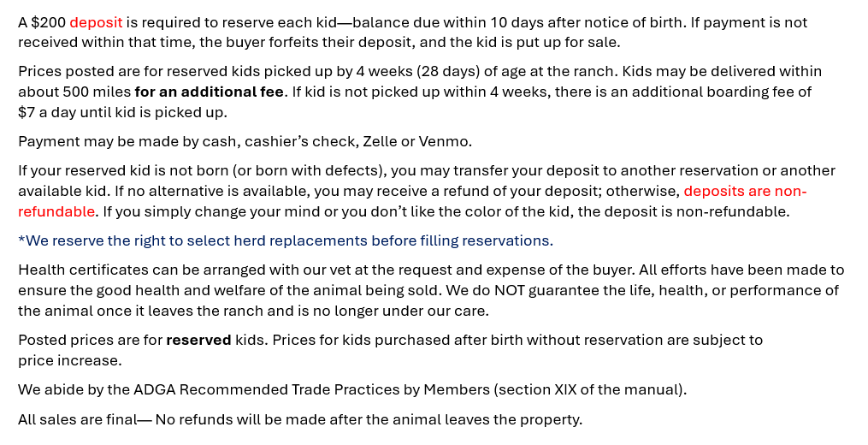Click the red "deposit" link in the first sentence

pos(96,22)
